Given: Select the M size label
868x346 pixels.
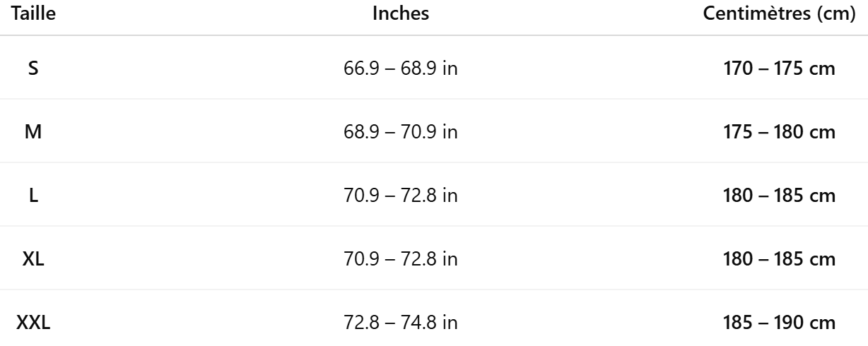Looking at the screenshot, I should point(33,133).
